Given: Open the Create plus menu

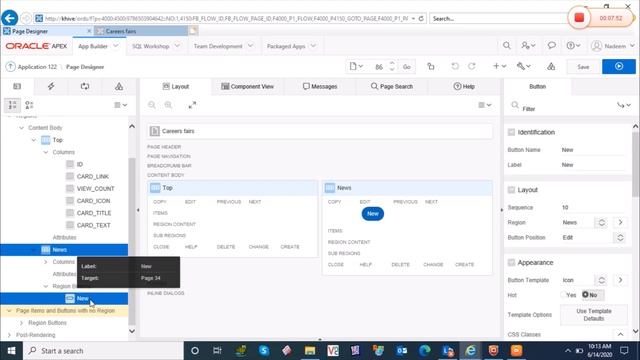Looking at the screenshot, I should point(500,66).
